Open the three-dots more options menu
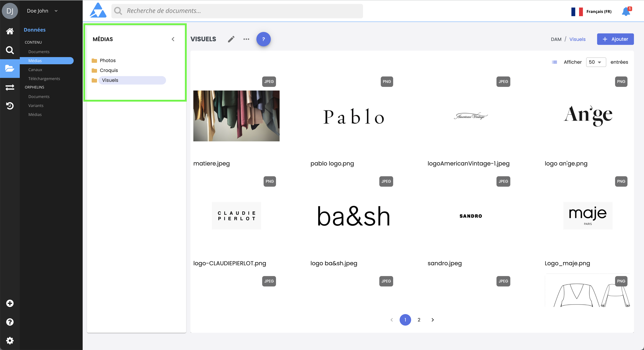 pyautogui.click(x=246, y=39)
